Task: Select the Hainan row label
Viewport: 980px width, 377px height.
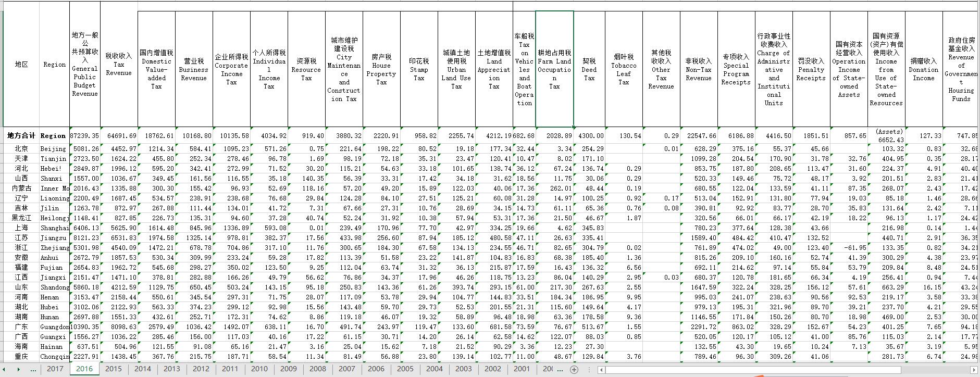Action: coord(54,347)
